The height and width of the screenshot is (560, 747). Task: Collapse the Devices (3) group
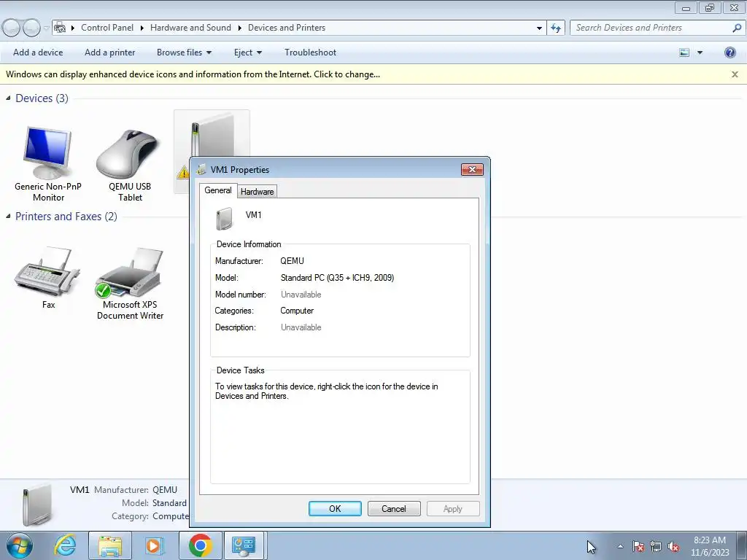pos(8,98)
